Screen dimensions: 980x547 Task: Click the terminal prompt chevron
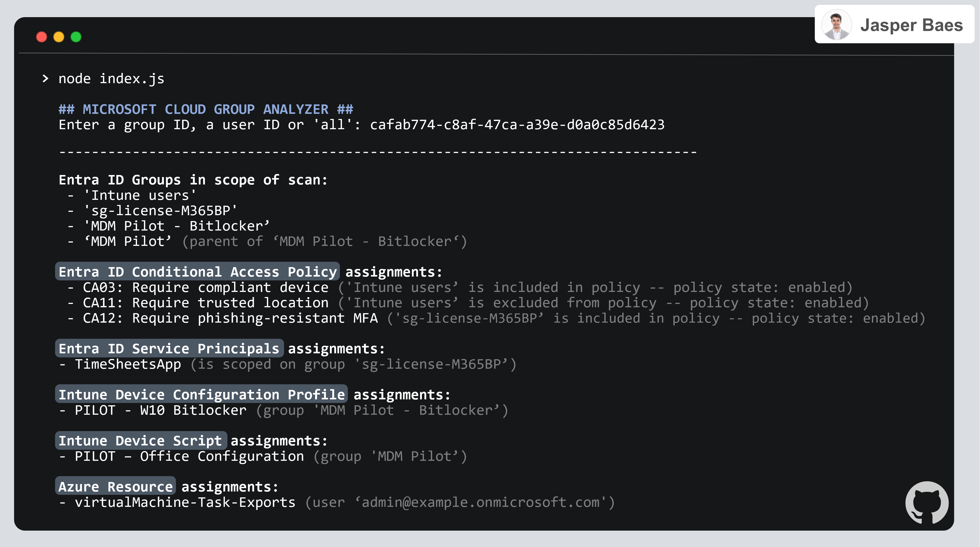(45, 79)
